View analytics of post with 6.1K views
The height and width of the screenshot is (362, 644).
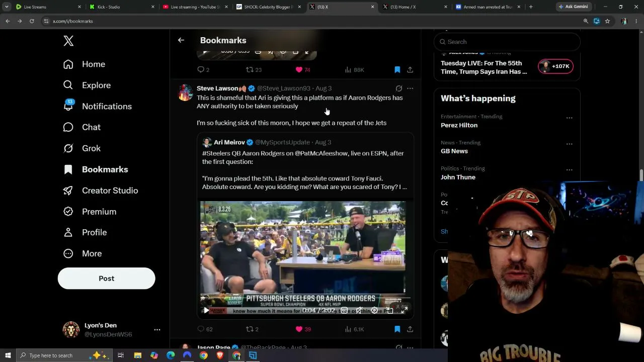point(354,329)
